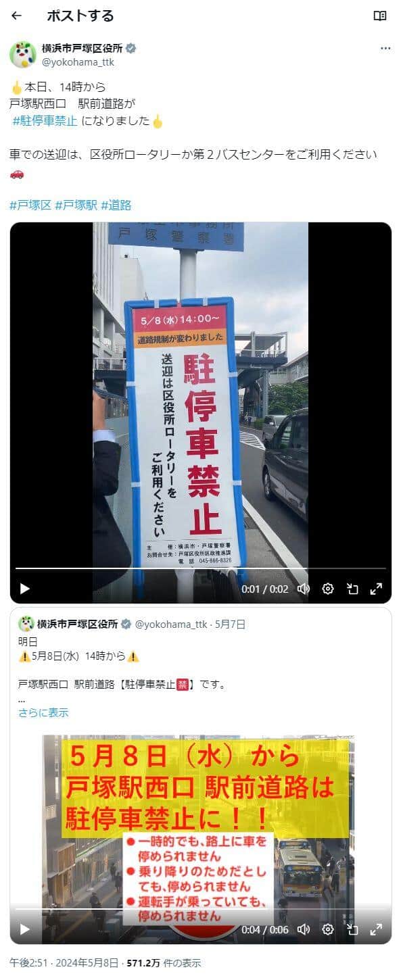Mute the quoted video's audio
401x980 pixels.
[304, 929]
